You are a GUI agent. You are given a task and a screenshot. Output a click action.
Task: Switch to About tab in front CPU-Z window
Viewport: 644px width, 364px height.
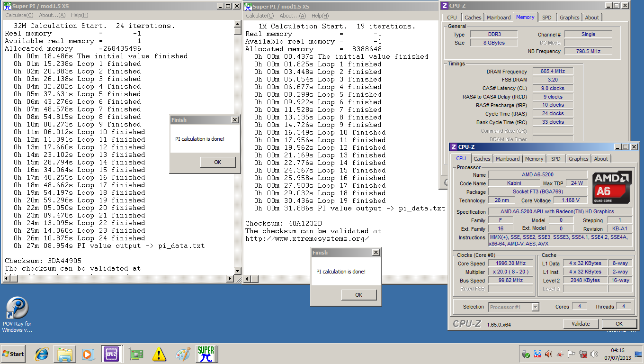coord(601,159)
